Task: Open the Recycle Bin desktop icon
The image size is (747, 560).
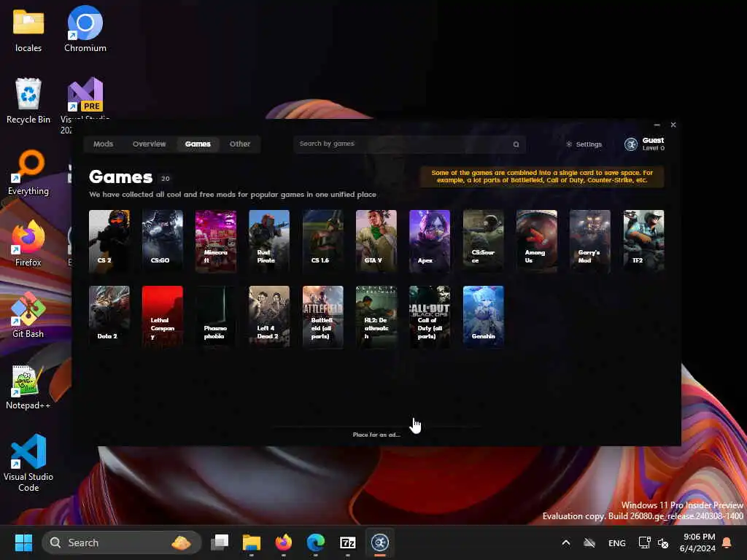Action: [28, 101]
